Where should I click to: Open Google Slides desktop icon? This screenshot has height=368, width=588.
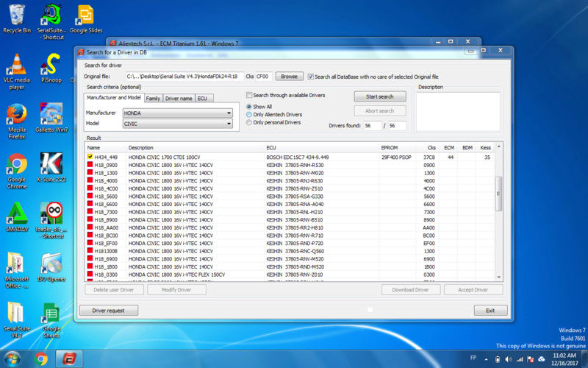point(86,19)
